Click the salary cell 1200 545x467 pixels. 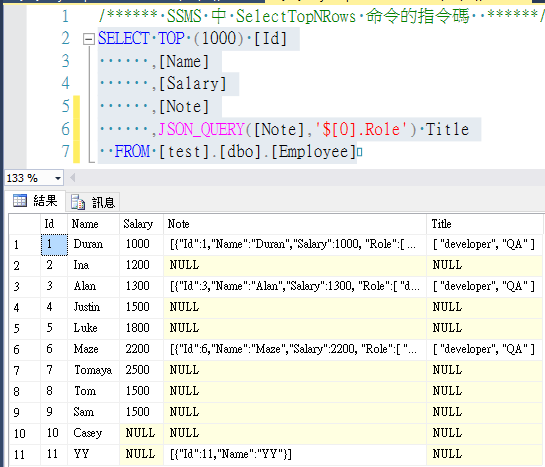(x=141, y=265)
